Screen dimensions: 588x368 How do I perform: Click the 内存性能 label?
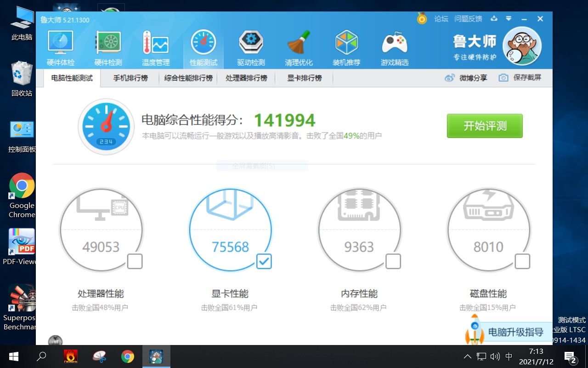point(359,293)
